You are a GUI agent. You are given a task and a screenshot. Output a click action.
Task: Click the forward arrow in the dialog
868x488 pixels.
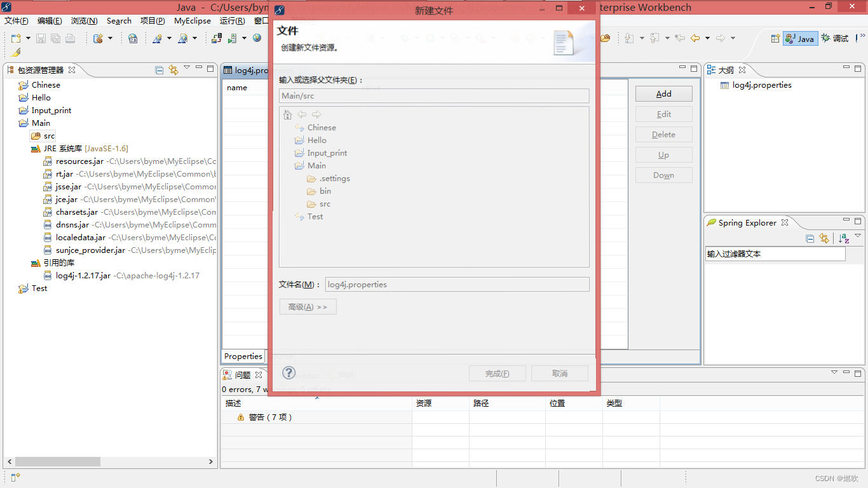click(316, 114)
